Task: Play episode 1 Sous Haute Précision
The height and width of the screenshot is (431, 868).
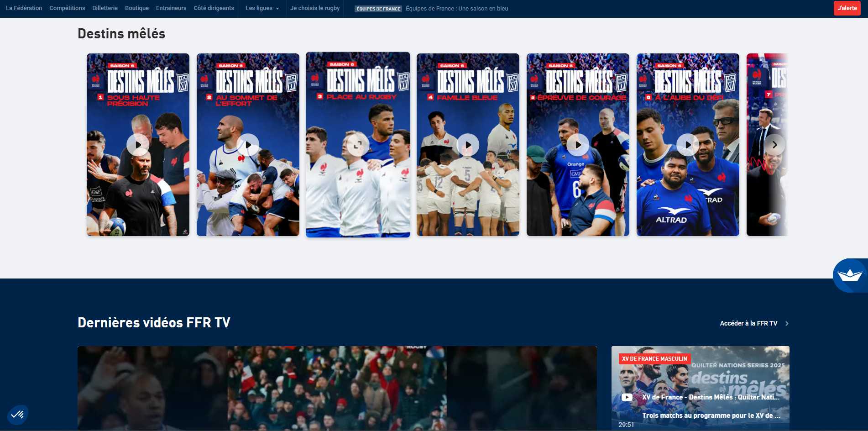Action: point(138,145)
